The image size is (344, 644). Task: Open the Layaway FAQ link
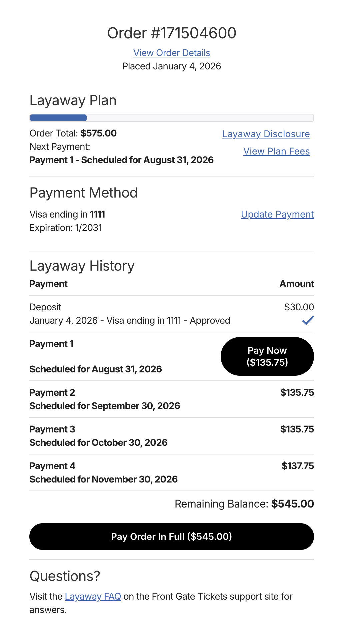(93, 596)
